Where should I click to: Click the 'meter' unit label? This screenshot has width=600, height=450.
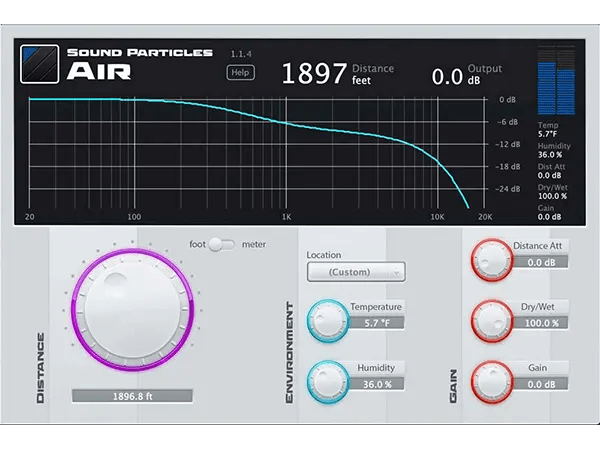[253, 245]
